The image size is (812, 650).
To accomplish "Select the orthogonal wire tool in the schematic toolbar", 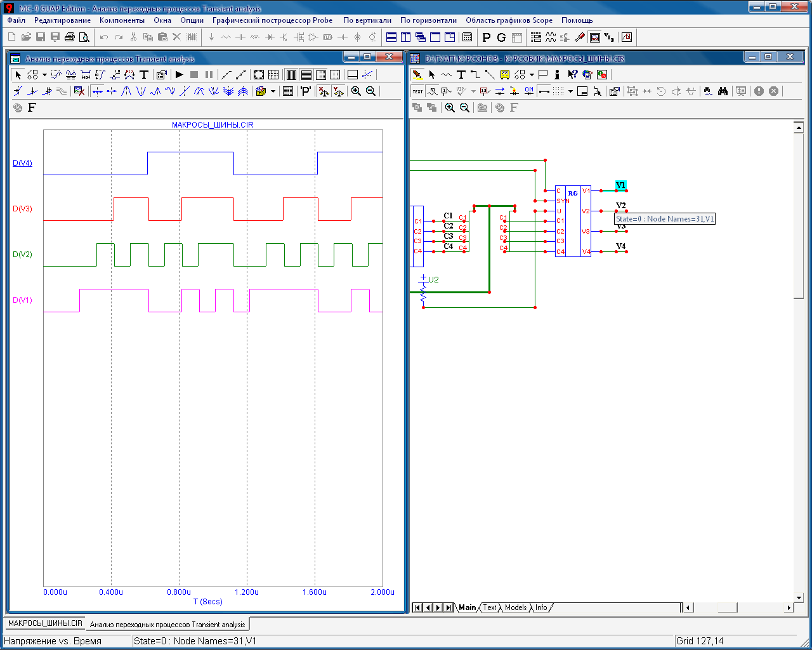I will [475, 75].
